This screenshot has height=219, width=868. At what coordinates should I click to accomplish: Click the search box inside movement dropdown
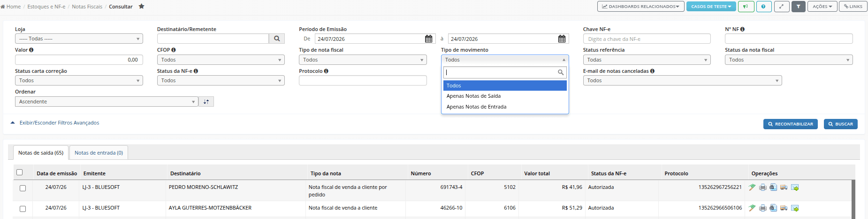click(x=505, y=72)
